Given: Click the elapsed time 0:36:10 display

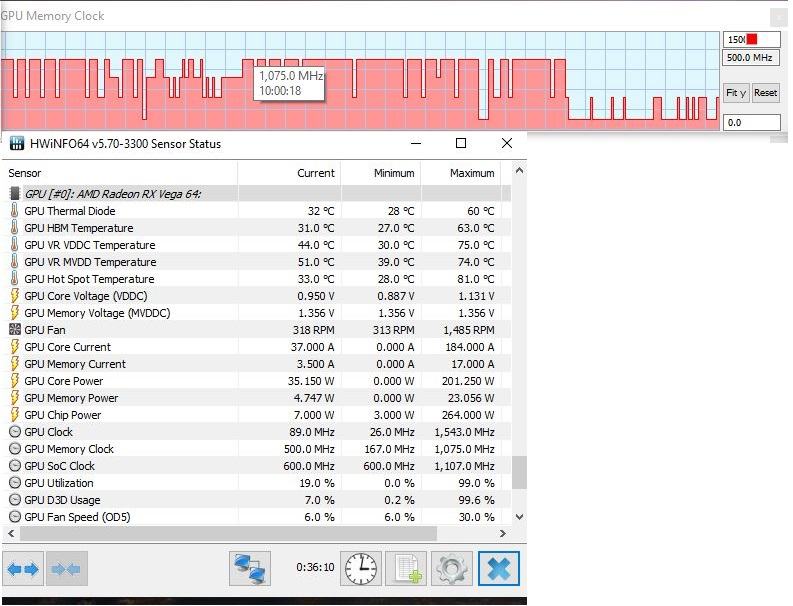Looking at the screenshot, I should coord(315,567).
